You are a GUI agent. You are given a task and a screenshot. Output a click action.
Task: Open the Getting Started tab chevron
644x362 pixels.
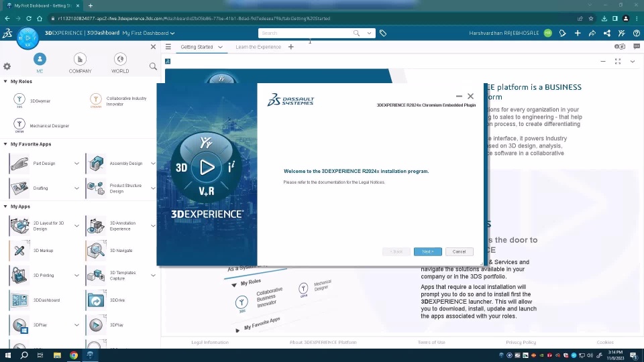220,47
